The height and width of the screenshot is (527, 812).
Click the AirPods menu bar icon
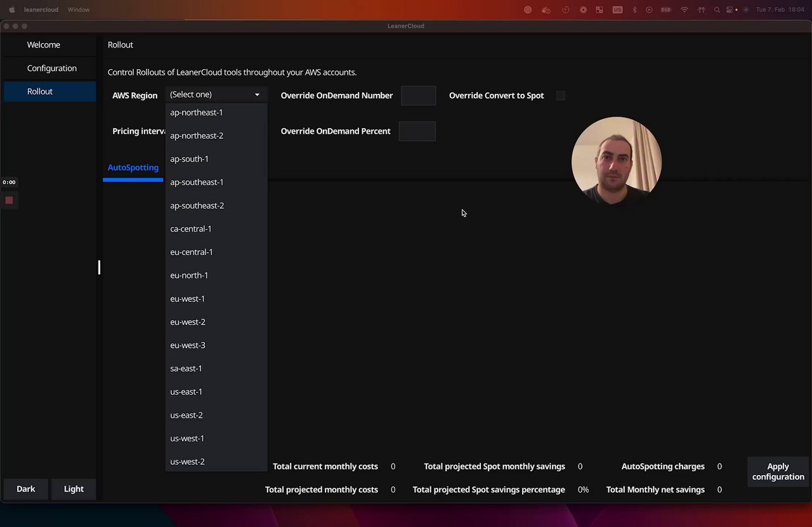pos(701,10)
